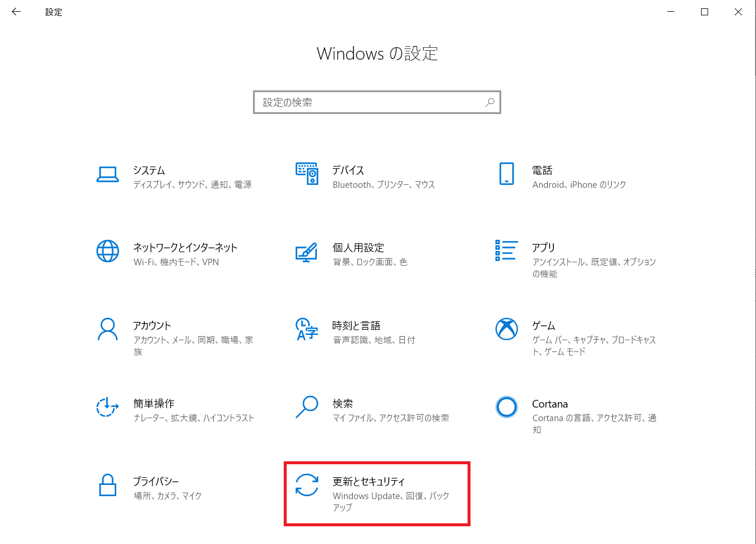Viewport: 756px width, 544px height.
Task: Click the プライバシー padlock icon
Action: pos(108,485)
